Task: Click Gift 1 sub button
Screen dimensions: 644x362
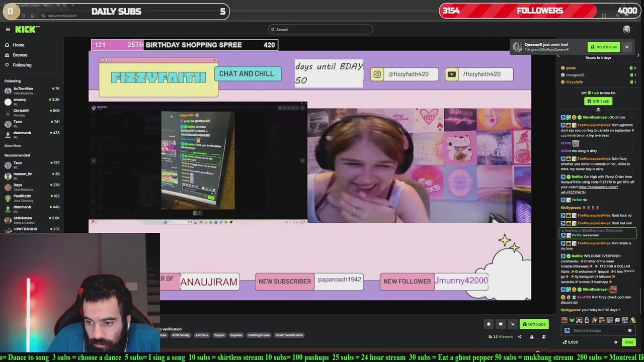Action: click(x=598, y=101)
